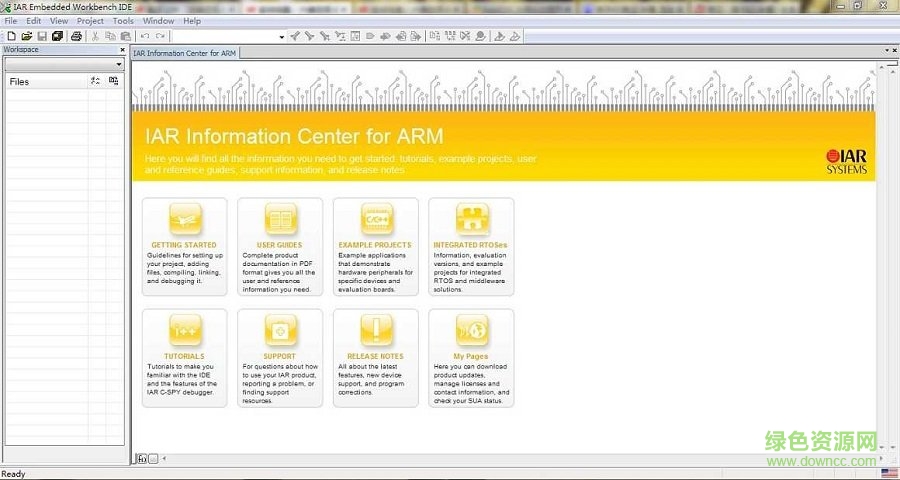Click the second status icon column in Files header
The height and width of the screenshot is (480, 900).
pos(114,82)
